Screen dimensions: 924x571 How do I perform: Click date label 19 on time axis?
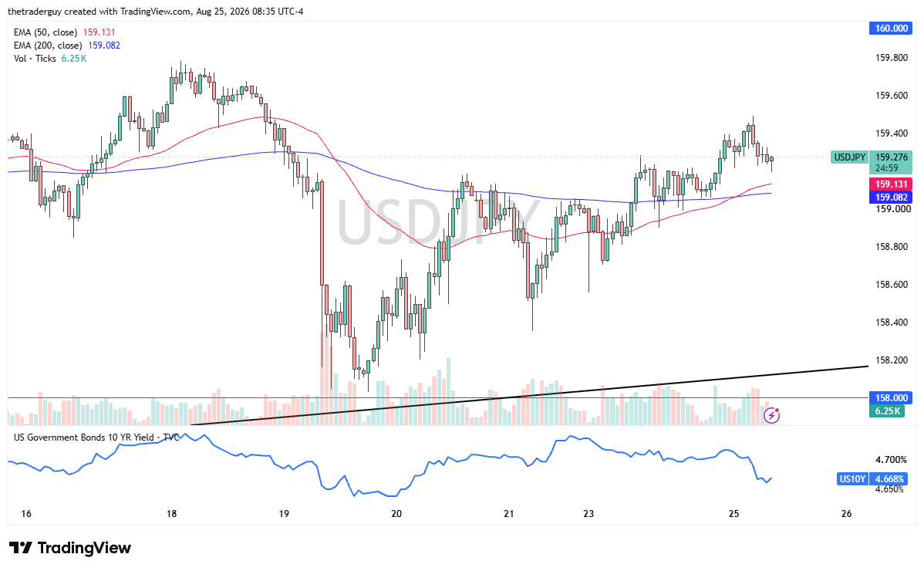tap(284, 514)
